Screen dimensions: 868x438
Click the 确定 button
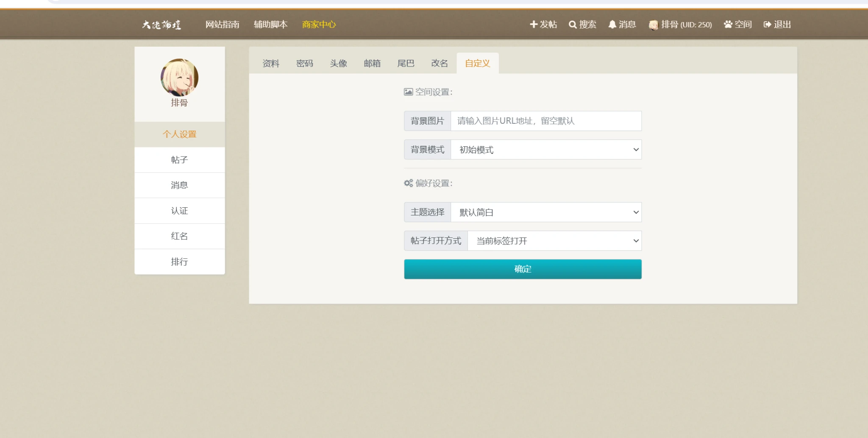pos(523,269)
